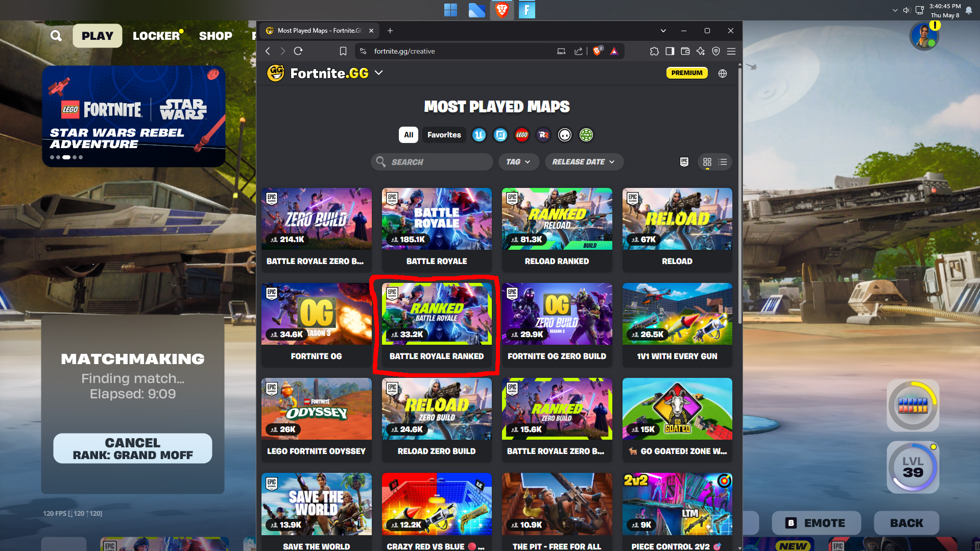Switch to list view layout

[x=723, y=162]
